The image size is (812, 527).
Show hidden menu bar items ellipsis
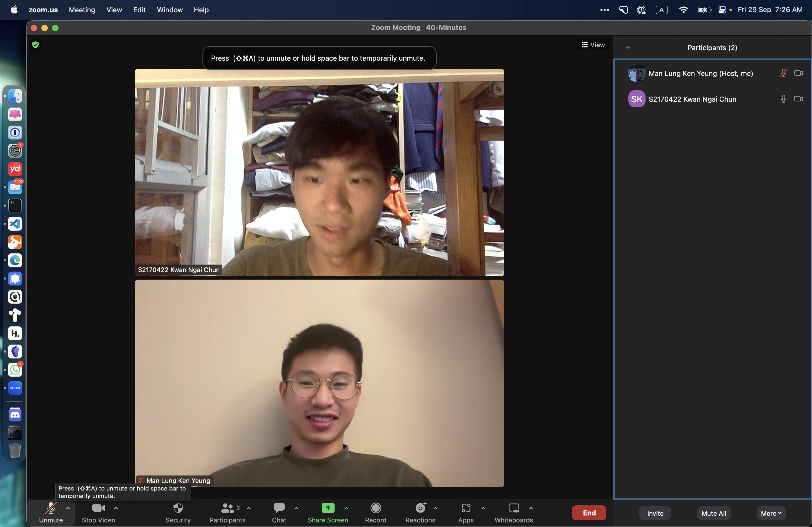[x=604, y=10]
